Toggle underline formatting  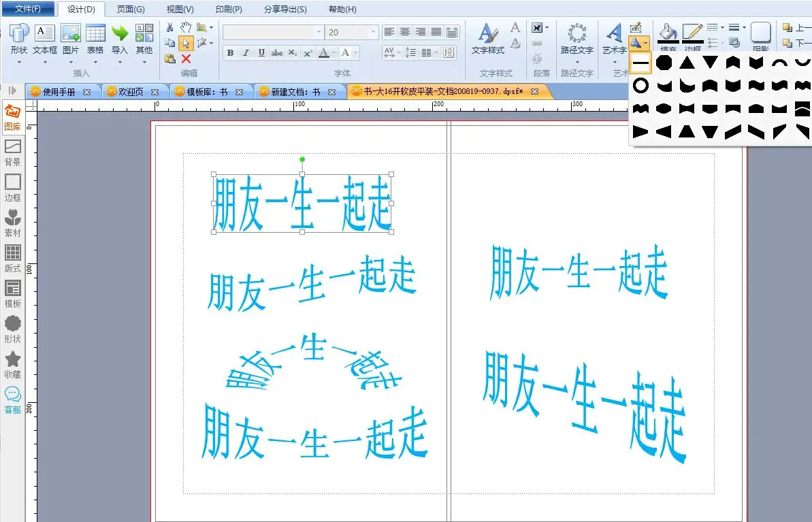tap(261, 52)
